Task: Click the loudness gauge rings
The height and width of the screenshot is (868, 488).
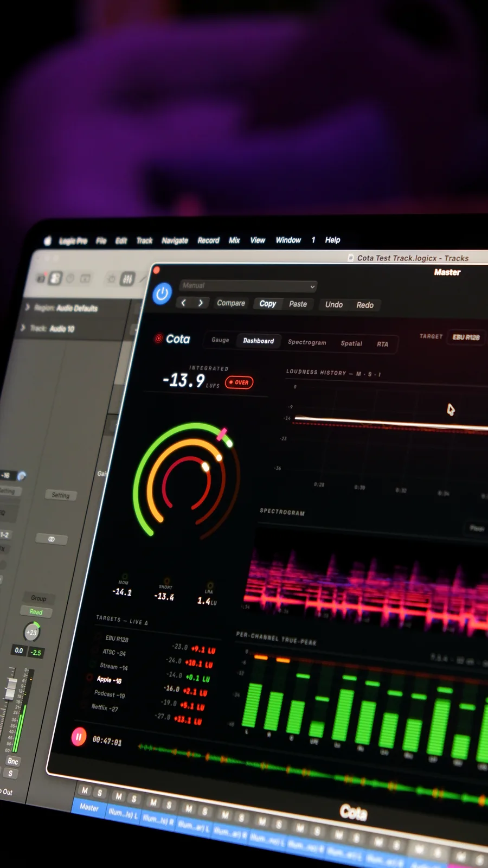Action: pos(187,481)
